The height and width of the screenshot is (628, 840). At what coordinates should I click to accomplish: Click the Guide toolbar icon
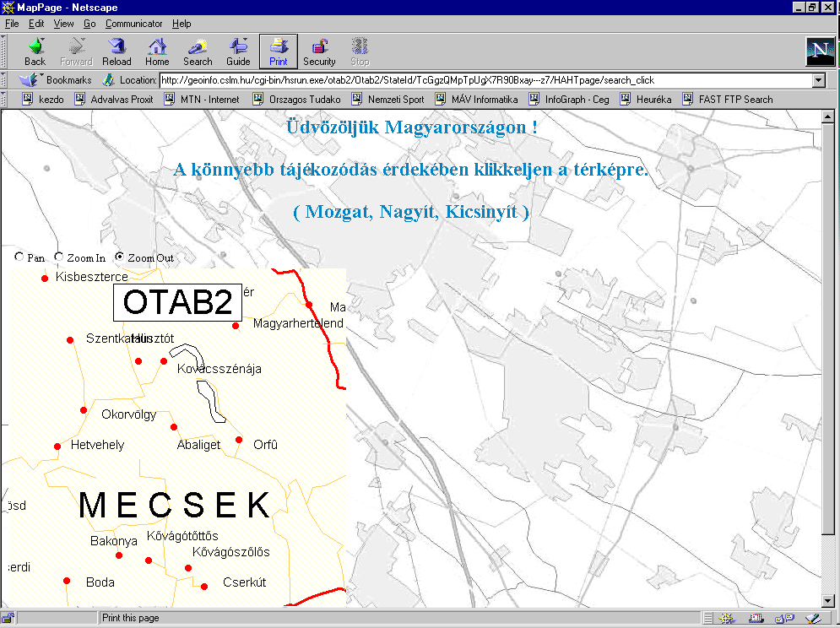(238, 51)
